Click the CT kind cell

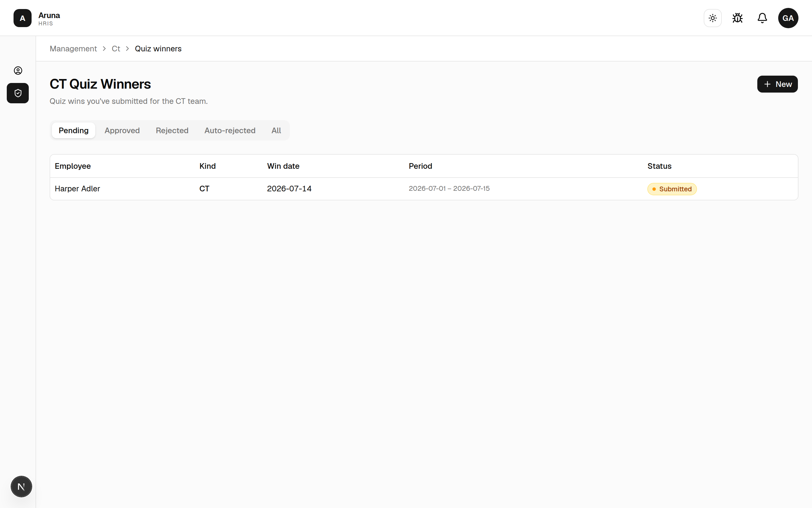coord(204,189)
